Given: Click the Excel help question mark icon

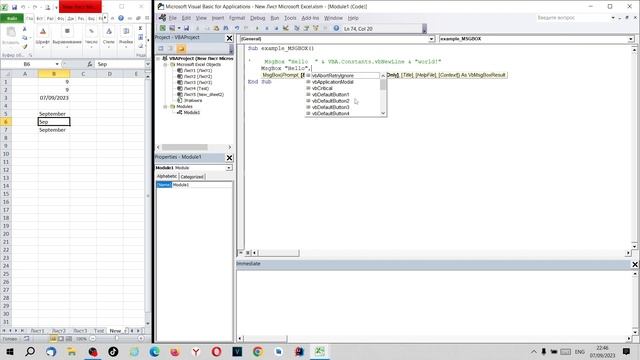Looking at the screenshot, I should tap(121, 18).
